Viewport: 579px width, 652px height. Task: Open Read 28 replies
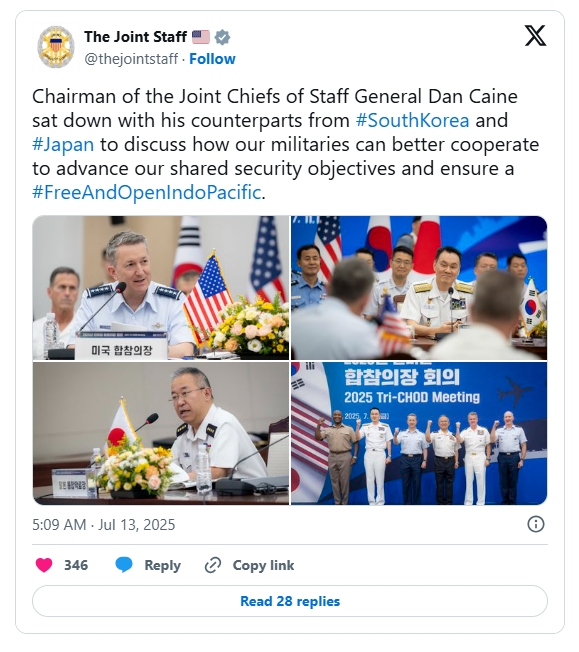[290, 601]
